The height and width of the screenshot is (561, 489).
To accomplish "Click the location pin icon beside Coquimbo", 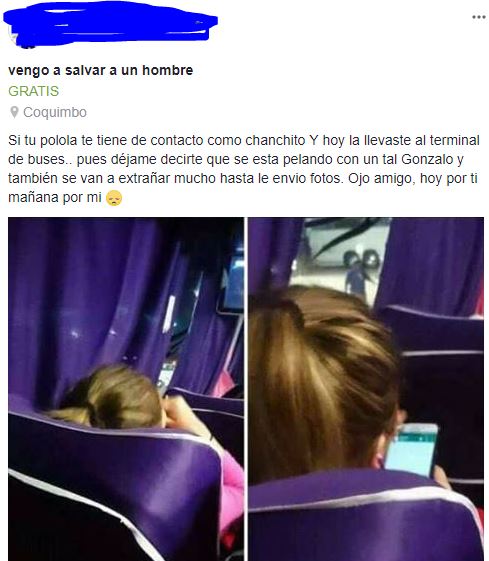I will [14, 112].
